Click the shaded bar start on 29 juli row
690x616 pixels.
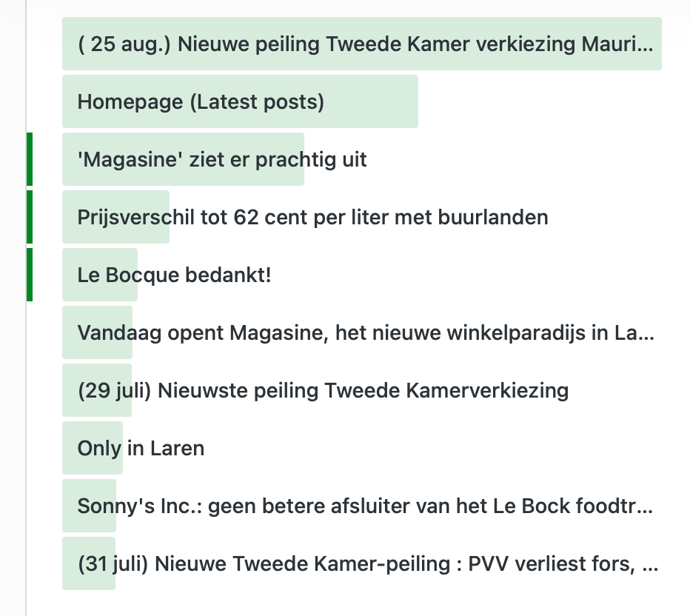click(x=70, y=390)
